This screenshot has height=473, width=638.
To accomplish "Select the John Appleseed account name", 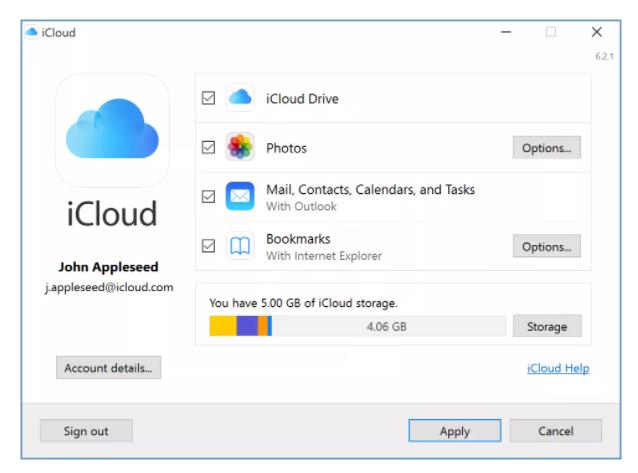I will [x=108, y=267].
